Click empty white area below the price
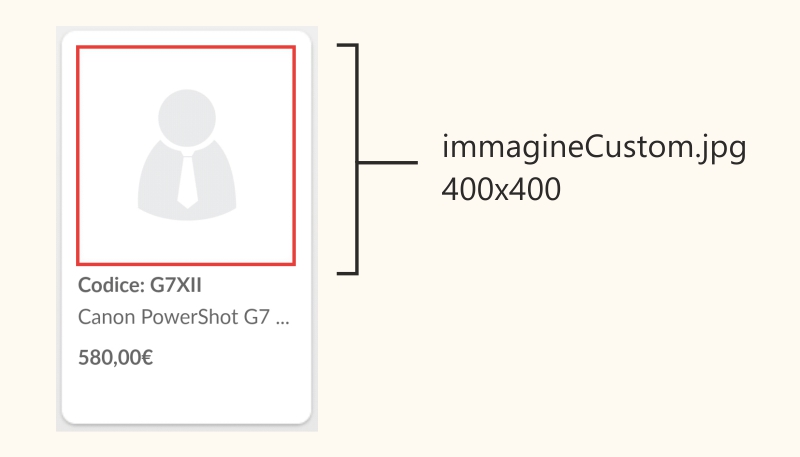800x457 pixels. pos(186,395)
